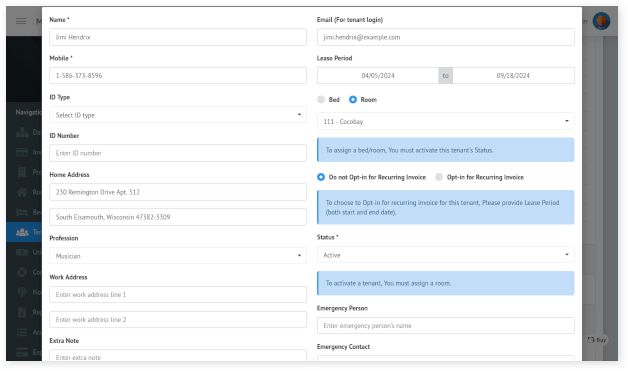
Task: Click the Enter extra note field
Action: click(x=178, y=356)
